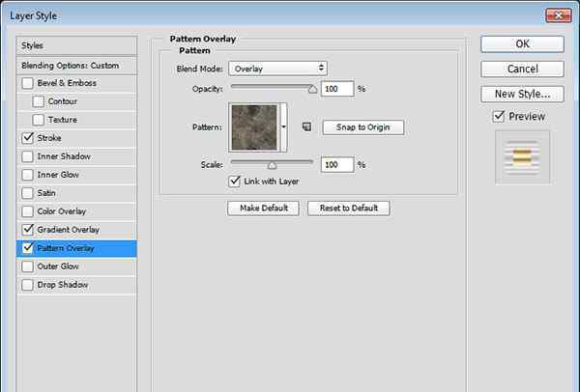Select the Inner Shadow row label
The image size is (580, 392).
[64, 156]
